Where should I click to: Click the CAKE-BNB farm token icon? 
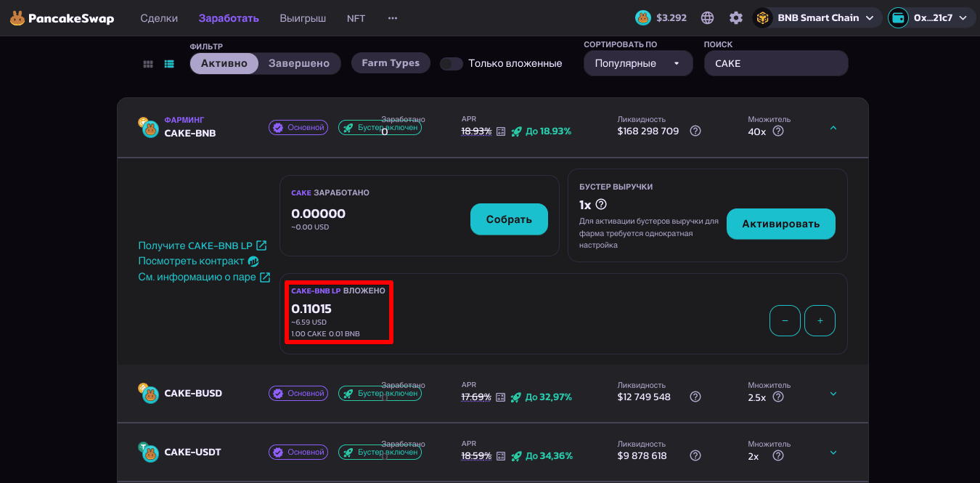[149, 128]
